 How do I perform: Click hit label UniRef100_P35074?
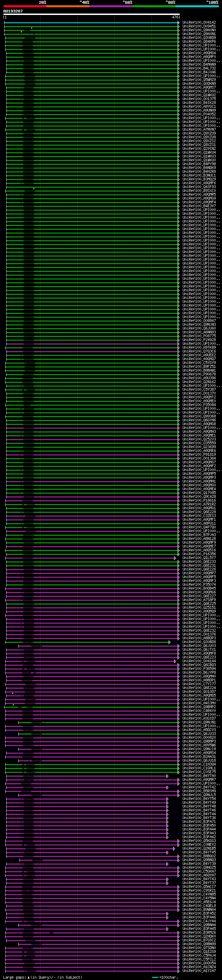pyautogui.click(x=199, y=585)
